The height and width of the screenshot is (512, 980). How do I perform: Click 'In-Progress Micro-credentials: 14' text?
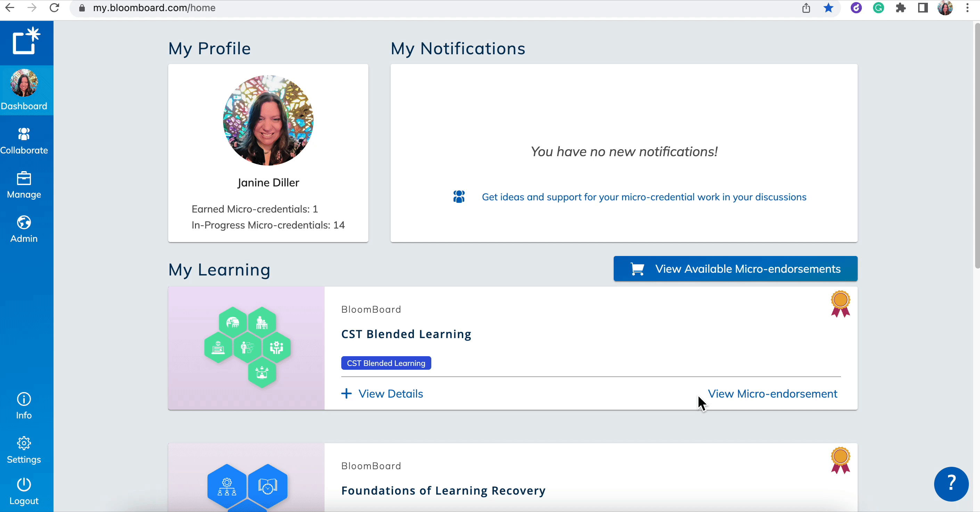click(268, 225)
